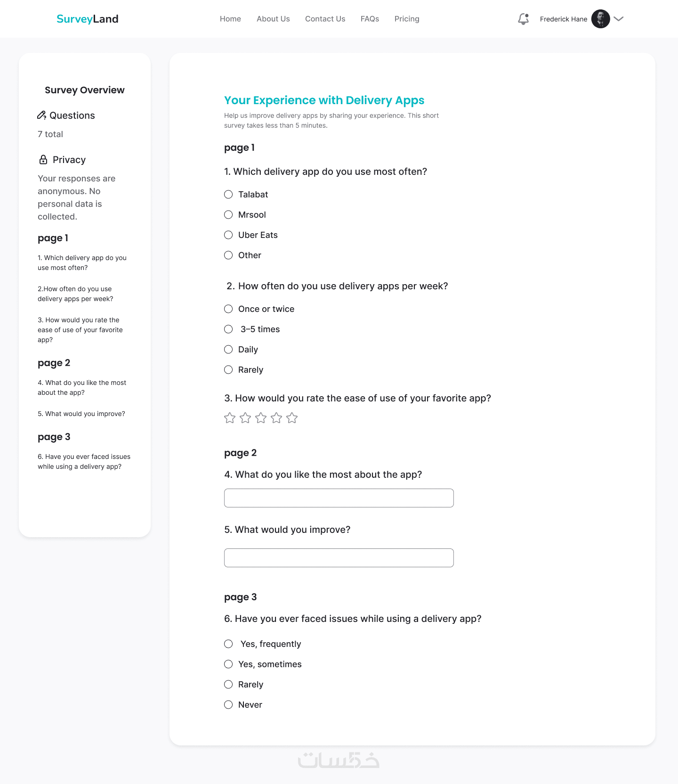Image resolution: width=678 pixels, height=784 pixels.
Task: Go to the Pricing page
Action: pos(407,19)
